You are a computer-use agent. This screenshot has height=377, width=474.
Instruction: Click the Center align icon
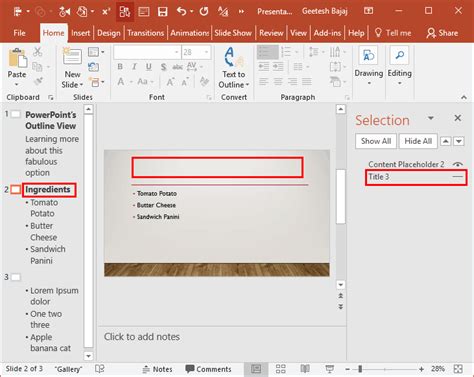(278, 81)
